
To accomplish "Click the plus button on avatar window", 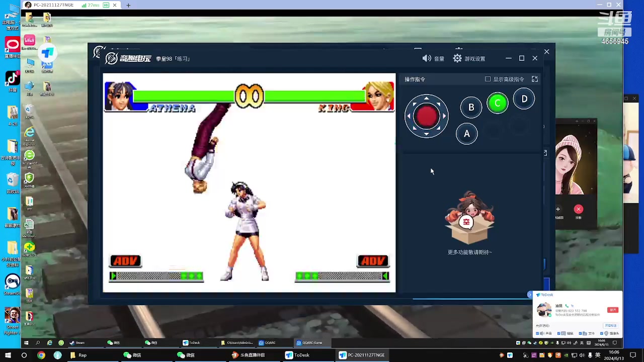I will [x=558, y=209].
